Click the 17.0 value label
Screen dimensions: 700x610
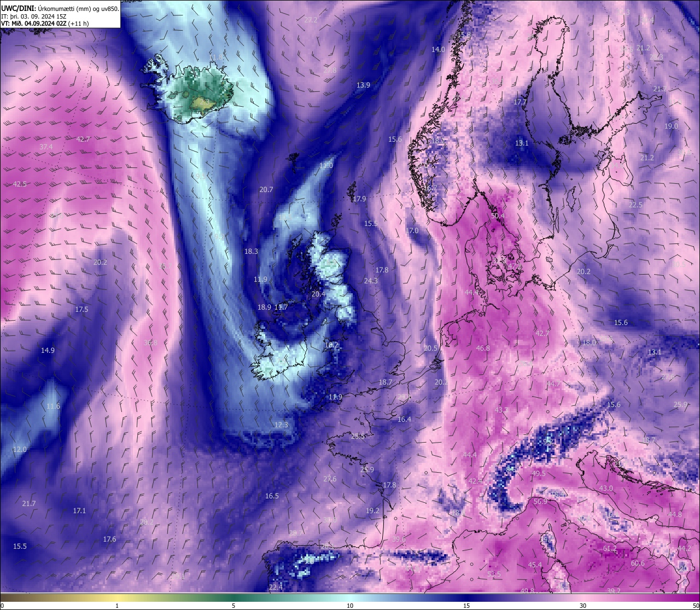click(412, 230)
